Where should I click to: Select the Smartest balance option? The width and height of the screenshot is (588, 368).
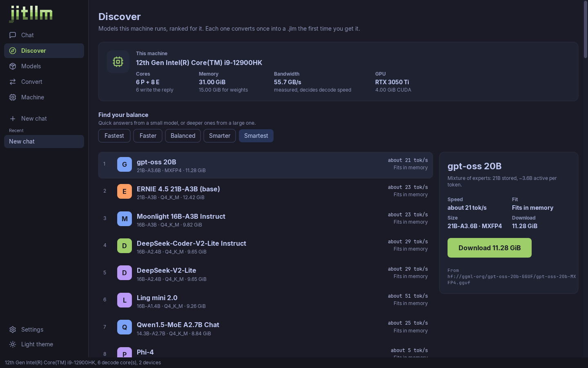256,136
